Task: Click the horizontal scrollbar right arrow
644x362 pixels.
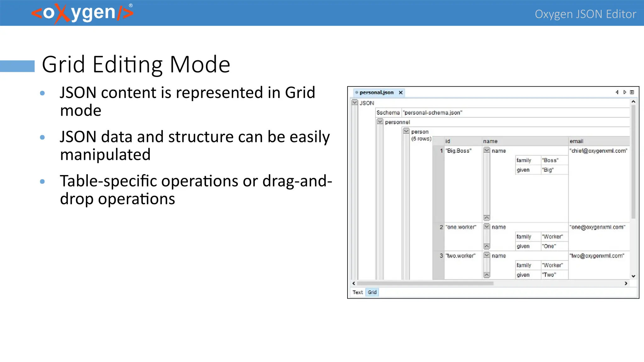Action: tap(626, 283)
